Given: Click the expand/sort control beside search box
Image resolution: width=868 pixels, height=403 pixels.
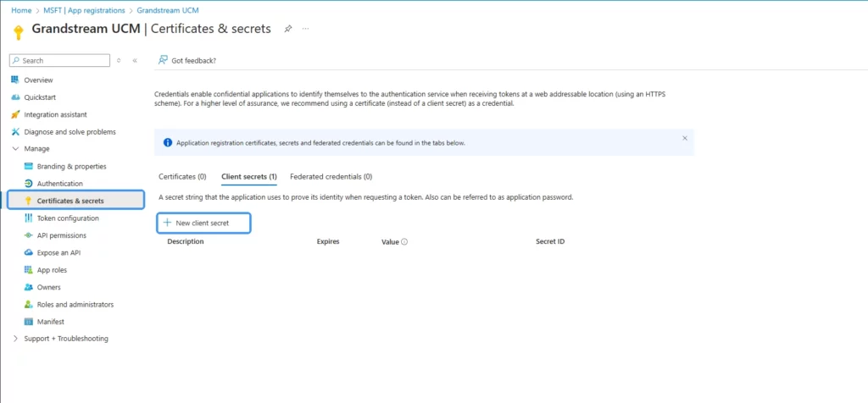Looking at the screenshot, I should pos(119,61).
